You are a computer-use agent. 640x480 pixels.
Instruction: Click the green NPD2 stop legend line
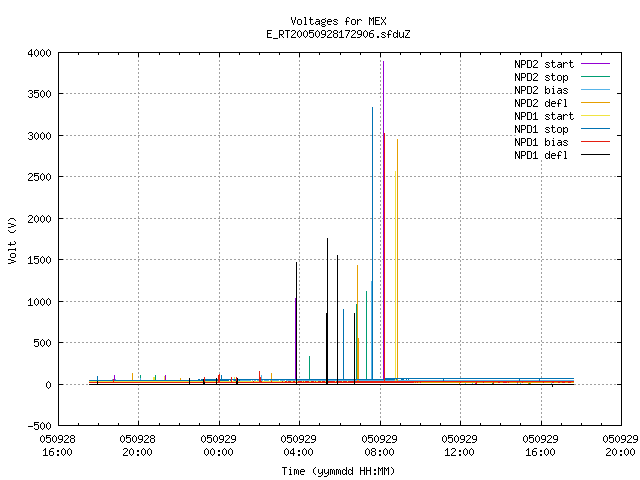pos(596,76)
